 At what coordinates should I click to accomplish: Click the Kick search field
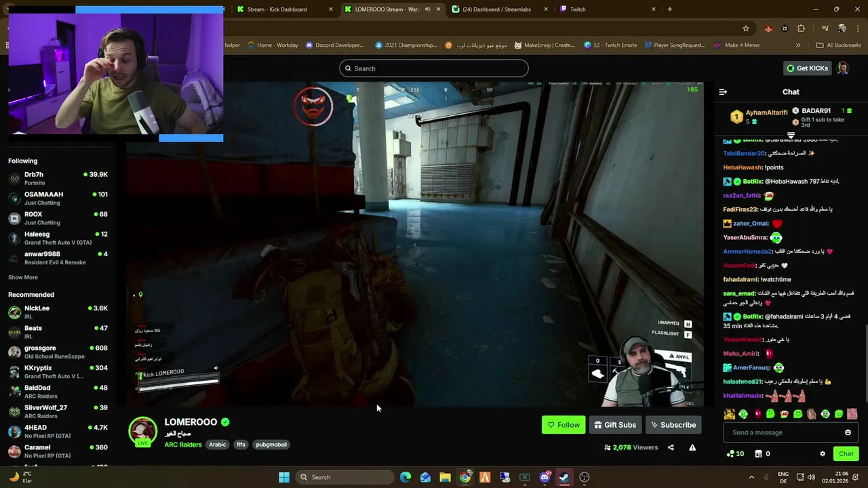tap(434, 68)
